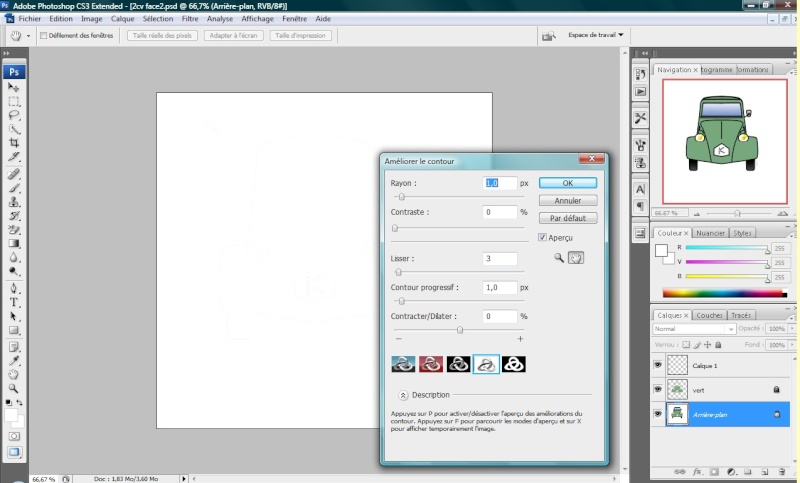
Task: Click the Par défaut button
Action: (x=568, y=218)
